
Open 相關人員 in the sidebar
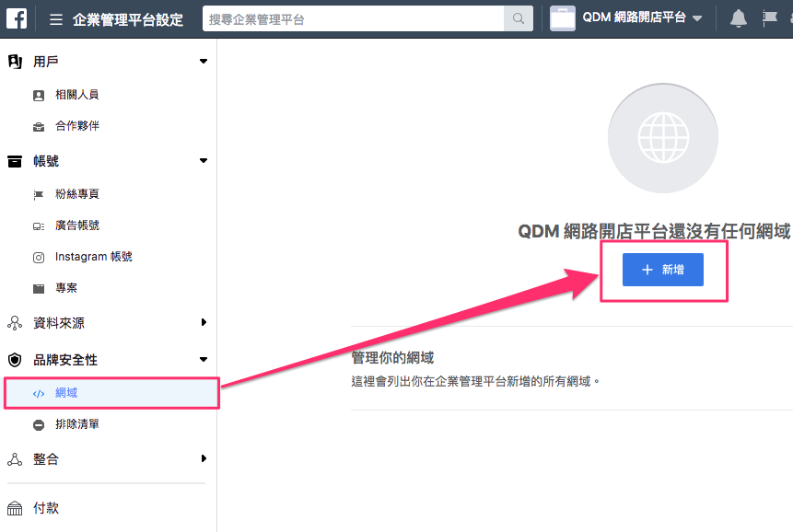point(76,95)
